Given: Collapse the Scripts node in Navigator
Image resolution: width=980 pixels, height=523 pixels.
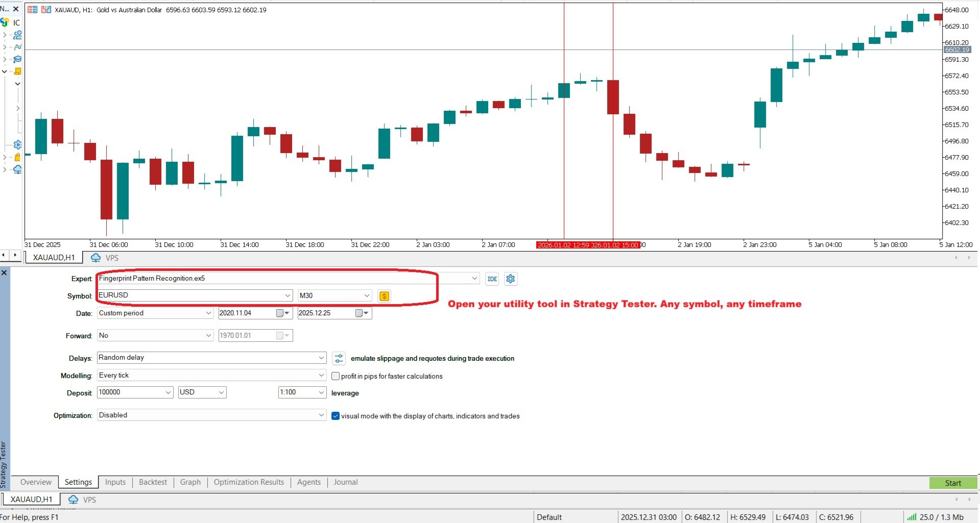Looking at the screenshot, I should tap(5, 71).
